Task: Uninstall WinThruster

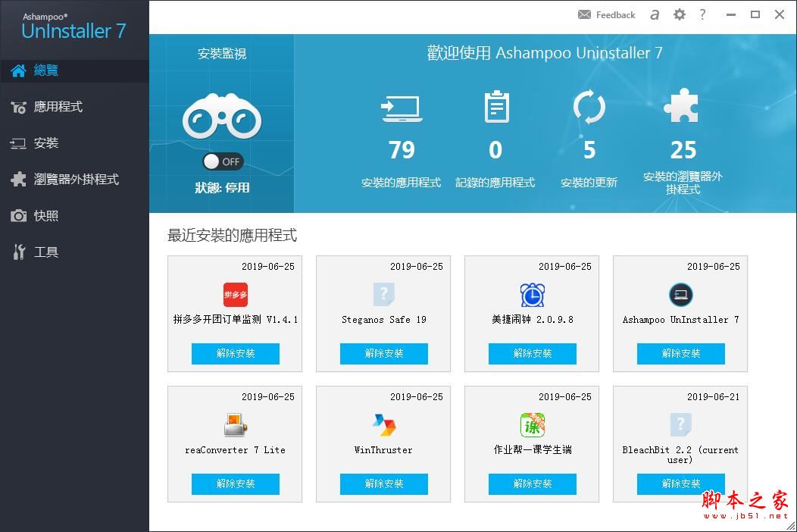Action: click(x=384, y=483)
